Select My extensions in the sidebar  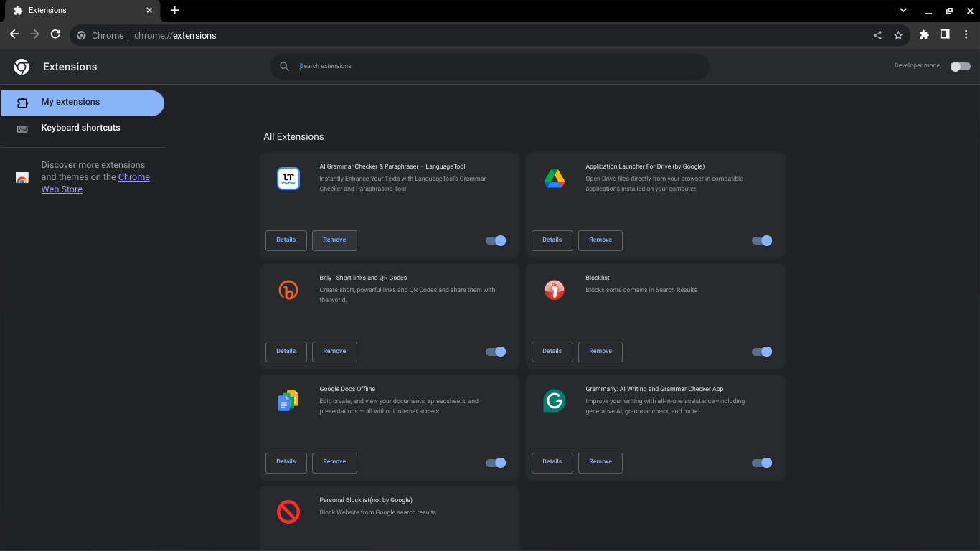pyautogui.click(x=83, y=102)
